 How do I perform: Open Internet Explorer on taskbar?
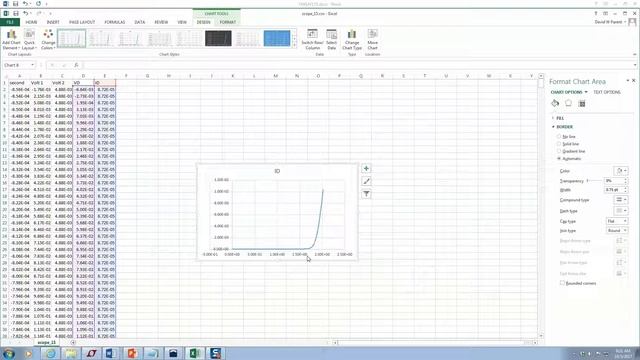pyautogui.click(x=50, y=353)
